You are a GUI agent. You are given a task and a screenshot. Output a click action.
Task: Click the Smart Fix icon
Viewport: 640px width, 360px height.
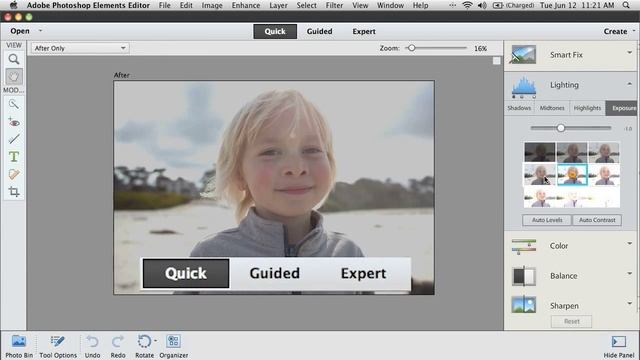click(523, 55)
